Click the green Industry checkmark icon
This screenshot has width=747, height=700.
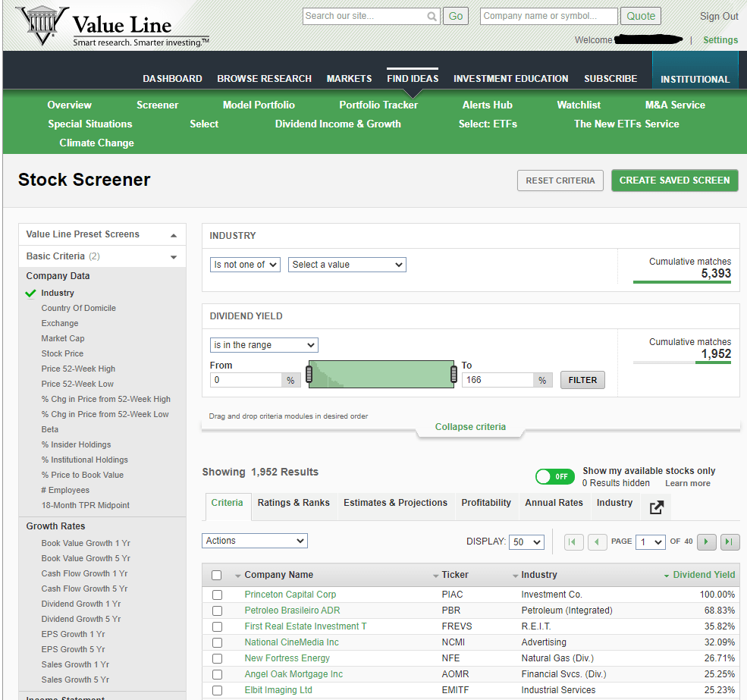(x=31, y=293)
